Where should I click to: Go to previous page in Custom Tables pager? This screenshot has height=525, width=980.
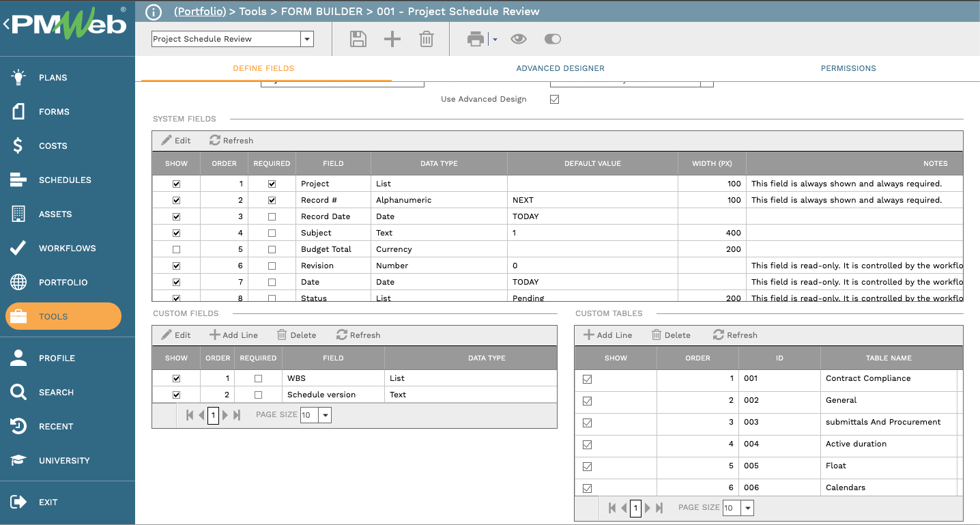(x=624, y=508)
